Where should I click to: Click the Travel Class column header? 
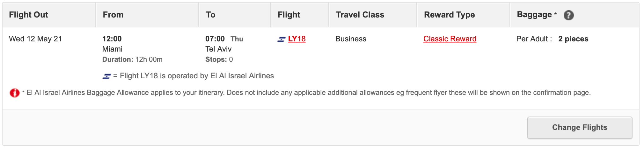point(360,15)
